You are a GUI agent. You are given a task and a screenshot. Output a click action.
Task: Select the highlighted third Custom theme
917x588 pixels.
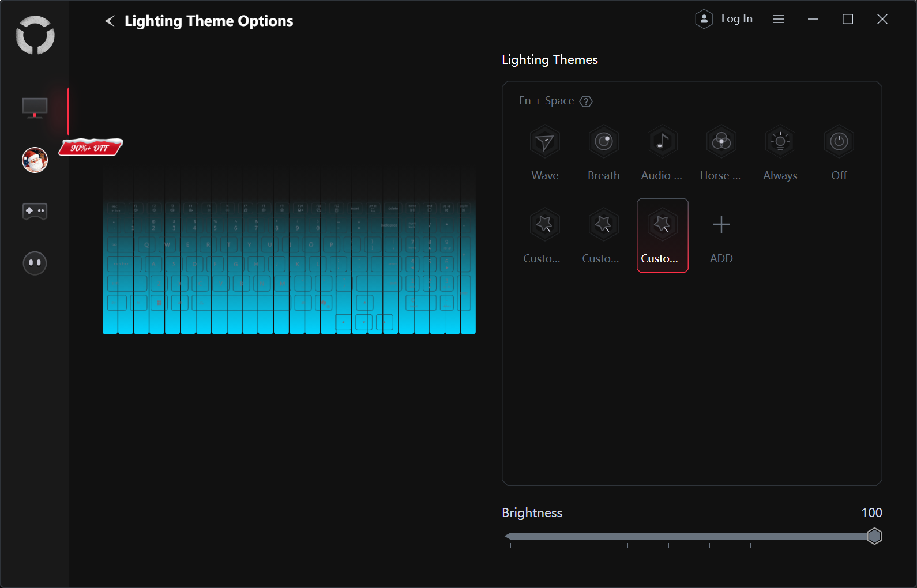point(662,235)
